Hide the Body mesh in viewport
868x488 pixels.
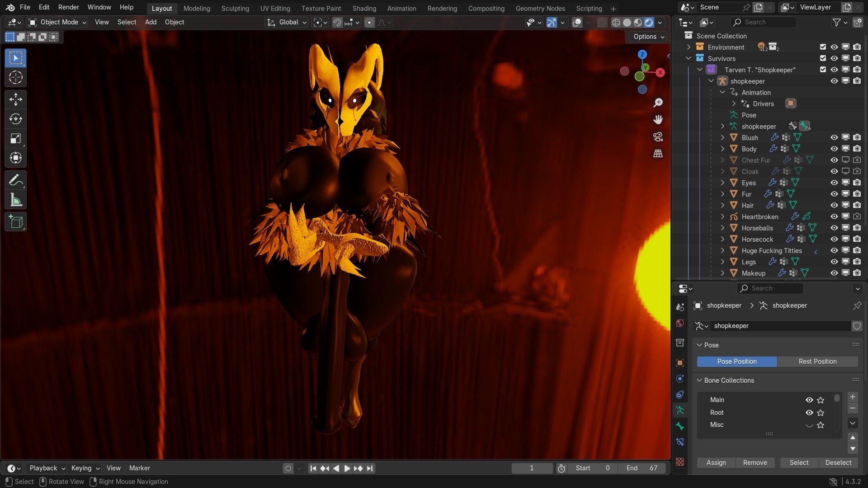click(834, 149)
